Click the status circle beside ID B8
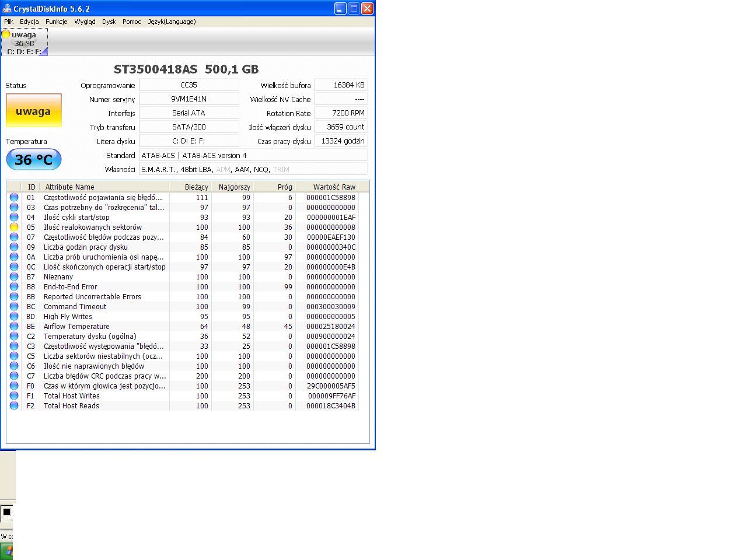Viewport: 747px width, 560px height. point(14,287)
